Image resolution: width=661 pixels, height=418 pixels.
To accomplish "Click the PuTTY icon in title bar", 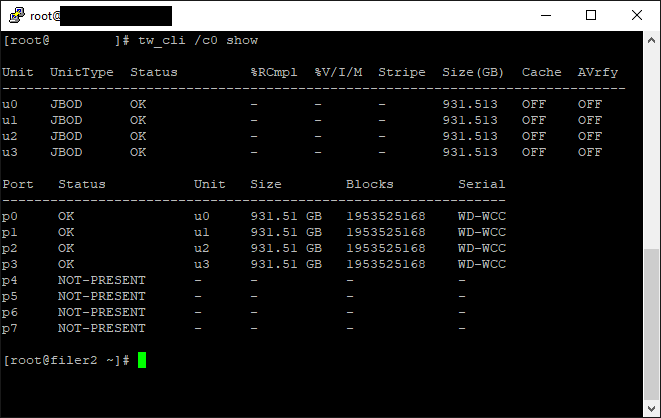I will 16,16.
